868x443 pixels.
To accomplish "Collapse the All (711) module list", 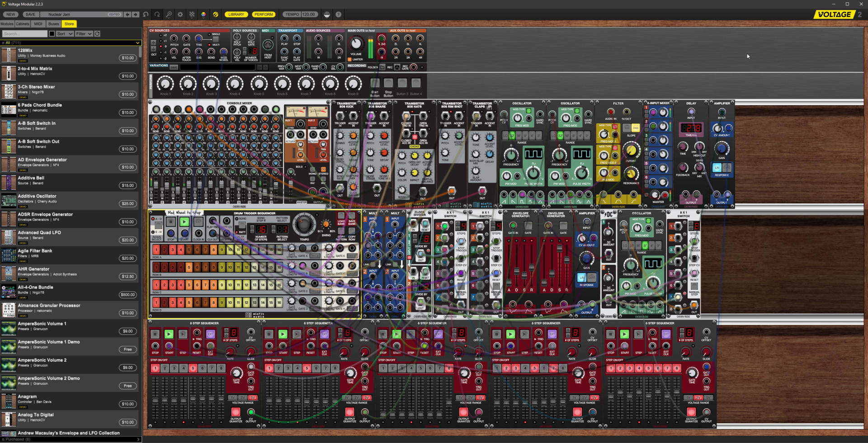I will coord(138,42).
